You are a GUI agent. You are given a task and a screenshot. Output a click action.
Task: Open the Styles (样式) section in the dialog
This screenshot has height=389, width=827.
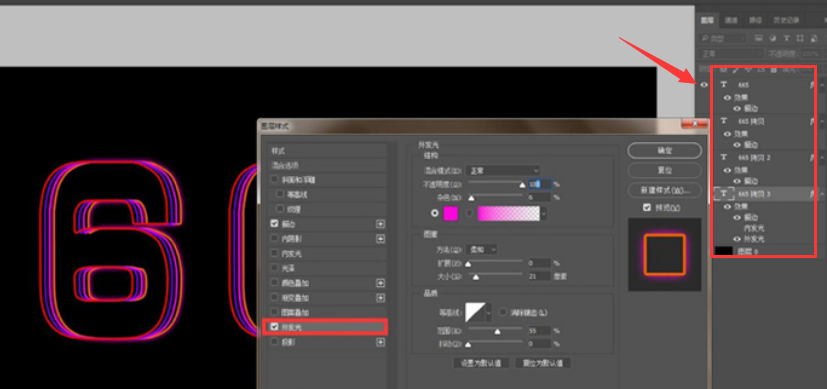tap(327, 151)
